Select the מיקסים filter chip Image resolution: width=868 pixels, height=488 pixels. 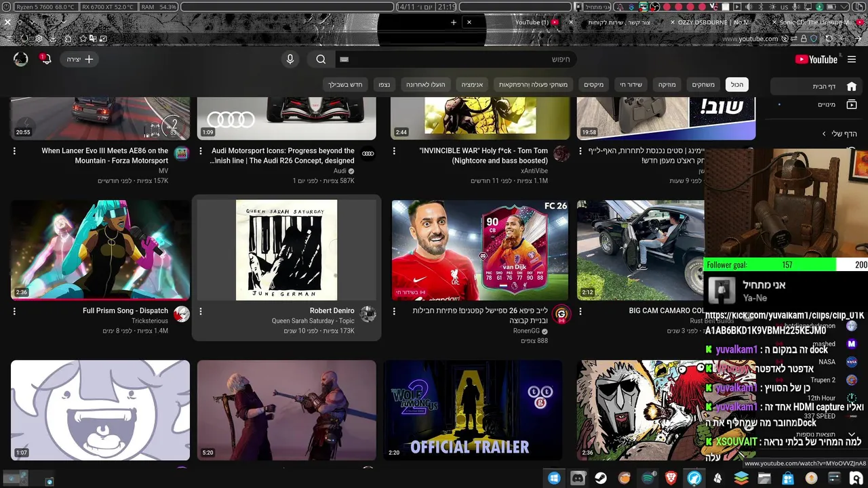[594, 85]
